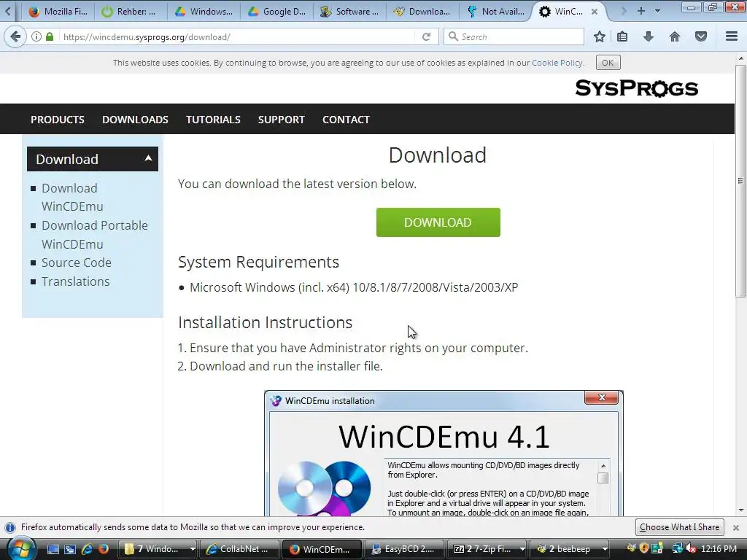Go back using the browser back arrow
The width and height of the screenshot is (747, 560).
click(15, 36)
